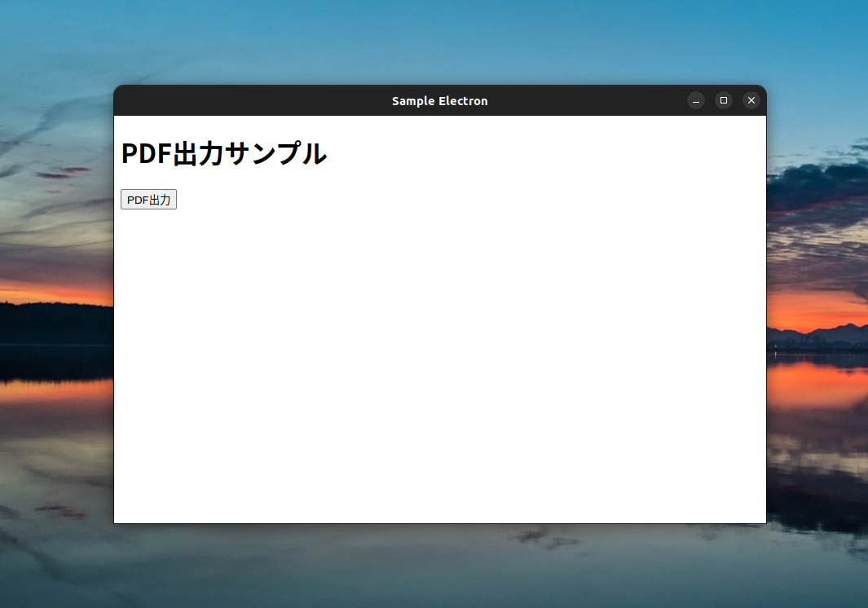Select the window control on the far right
Screen dimensions: 868x608
(751, 100)
